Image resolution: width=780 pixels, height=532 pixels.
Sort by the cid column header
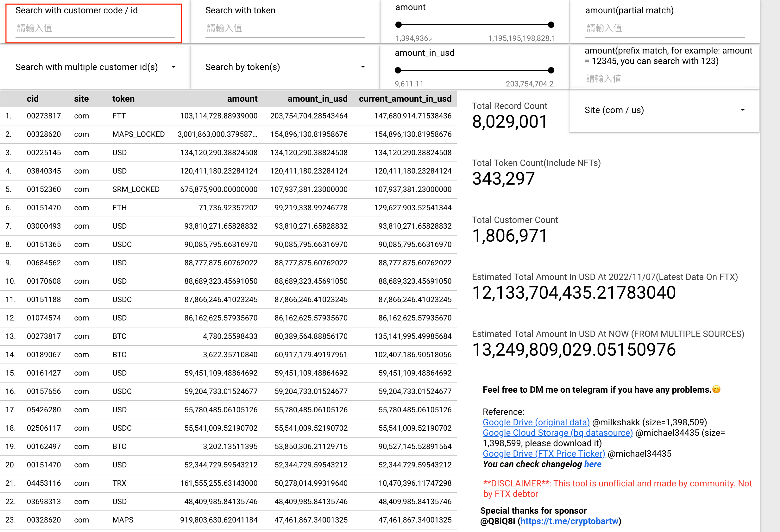click(33, 99)
